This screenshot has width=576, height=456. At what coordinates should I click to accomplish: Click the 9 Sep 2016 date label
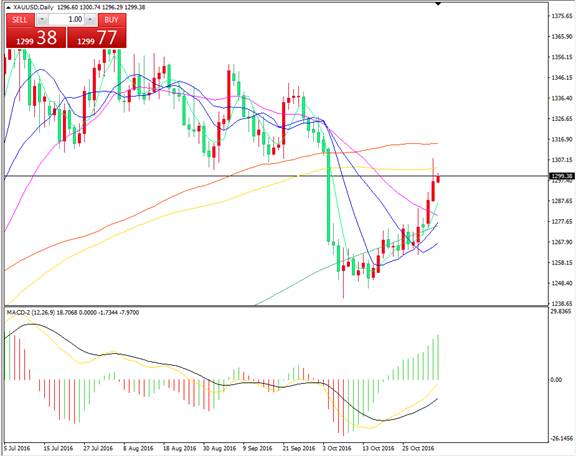pyautogui.click(x=258, y=449)
